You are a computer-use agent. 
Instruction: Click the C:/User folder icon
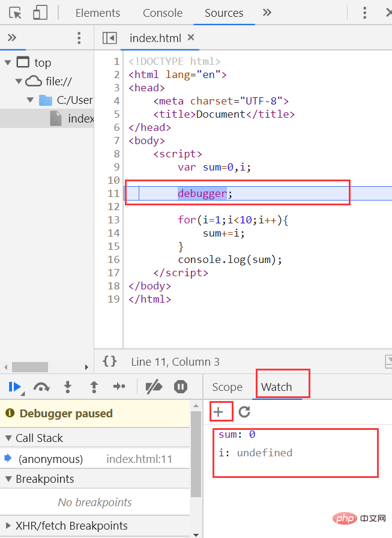(46, 100)
